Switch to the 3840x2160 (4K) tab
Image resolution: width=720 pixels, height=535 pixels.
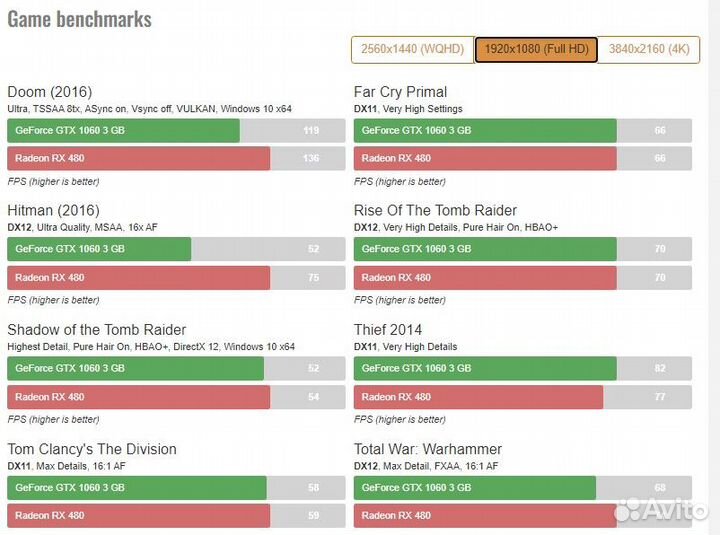coord(649,49)
